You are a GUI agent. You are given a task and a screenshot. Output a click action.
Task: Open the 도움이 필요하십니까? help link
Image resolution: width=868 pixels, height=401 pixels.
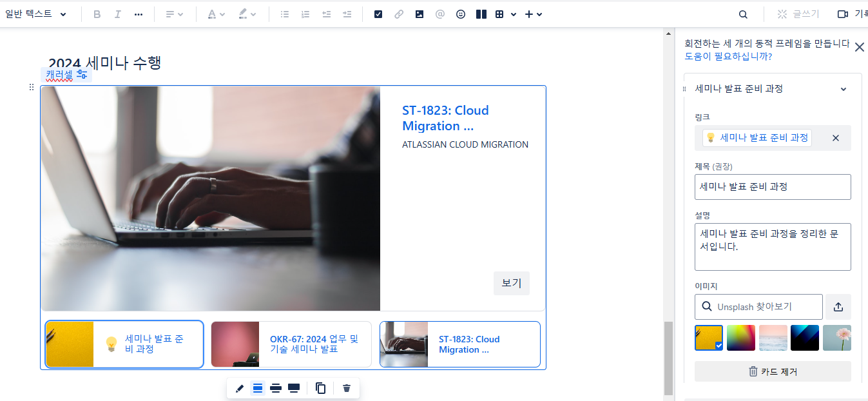click(x=728, y=57)
